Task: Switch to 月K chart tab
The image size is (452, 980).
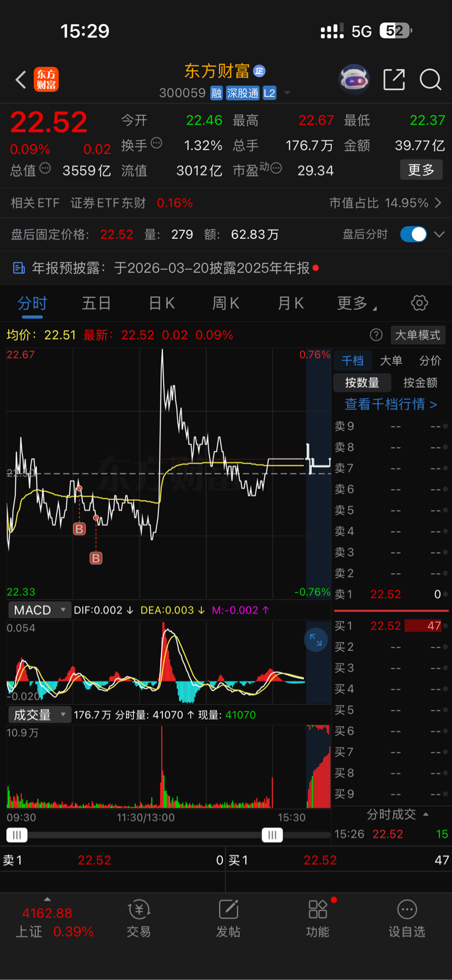Action: [290, 303]
